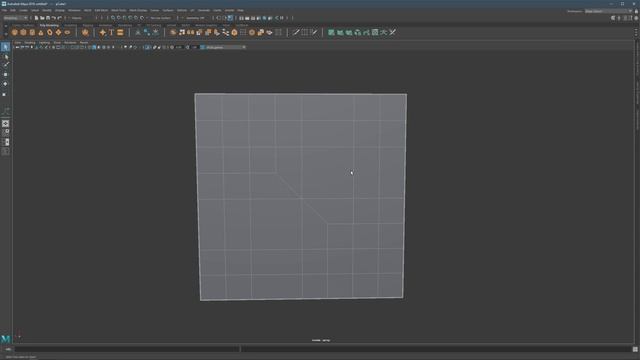640x360 pixels.
Task: Select the Move tool in toolbox
Action: tap(5, 75)
